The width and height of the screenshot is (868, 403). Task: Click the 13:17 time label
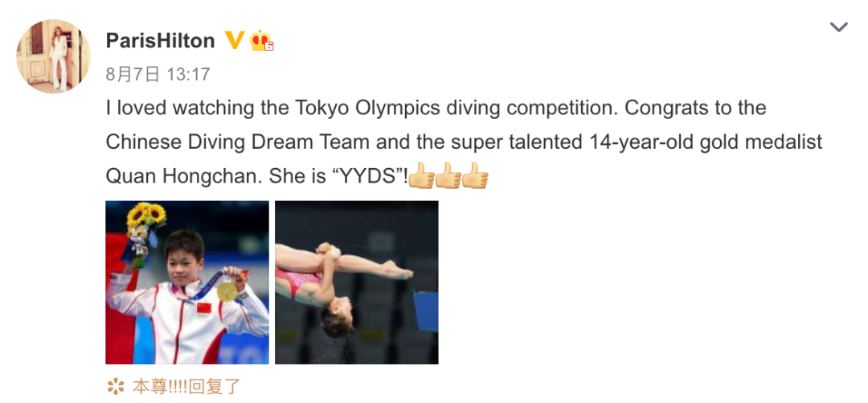(188, 74)
